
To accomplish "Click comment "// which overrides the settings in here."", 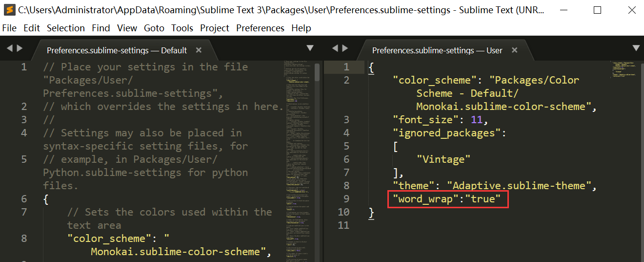I will [163, 107].
